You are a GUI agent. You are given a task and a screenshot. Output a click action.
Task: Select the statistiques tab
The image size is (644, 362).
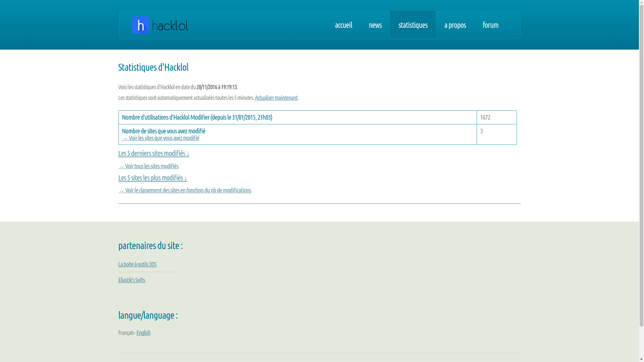413,25
